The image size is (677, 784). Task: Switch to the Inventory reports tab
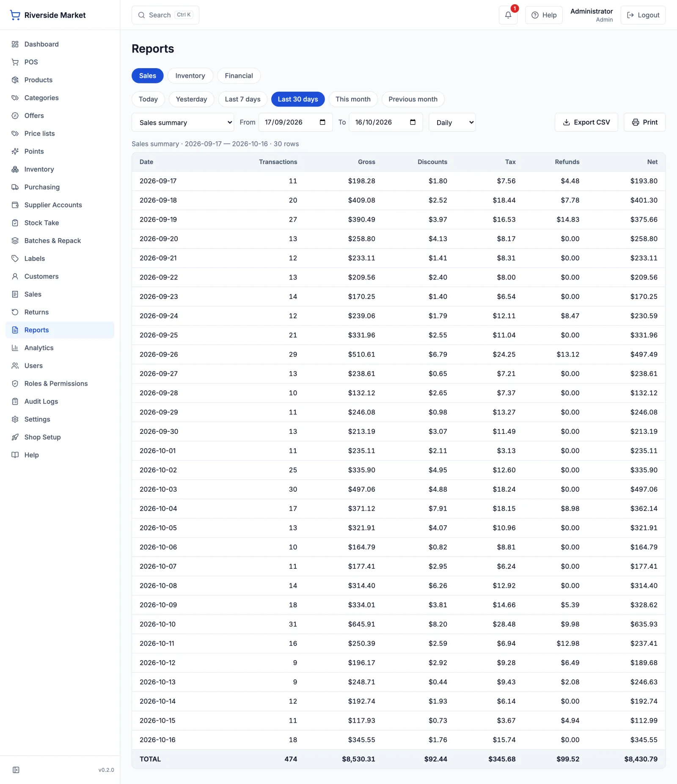[x=190, y=76]
